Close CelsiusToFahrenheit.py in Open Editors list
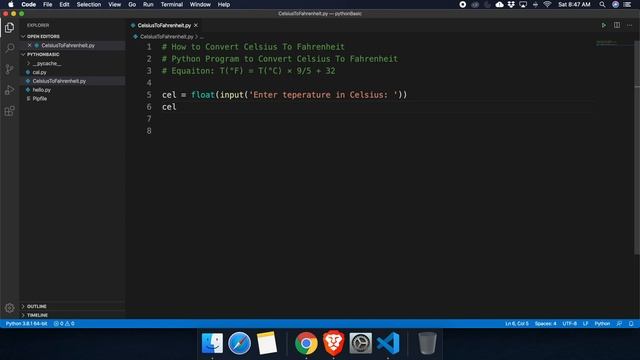Image resolution: width=640 pixels, height=360 pixels. (29, 45)
